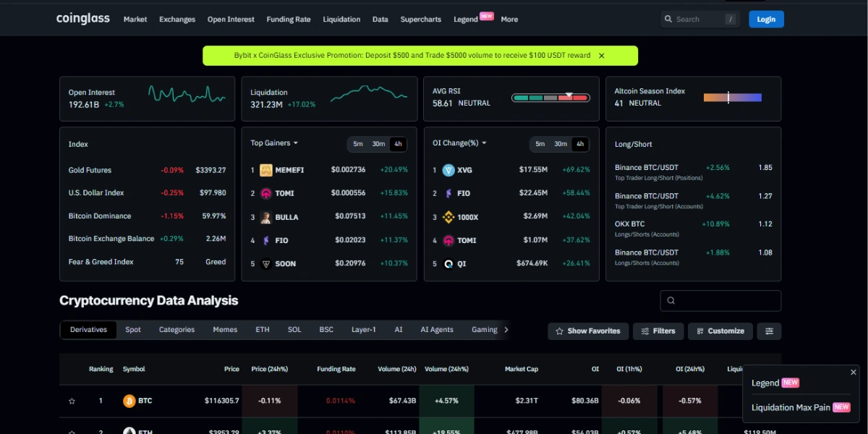The height and width of the screenshot is (434, 868).
Task: Click the QI coin icon
Action: (448, 264)
